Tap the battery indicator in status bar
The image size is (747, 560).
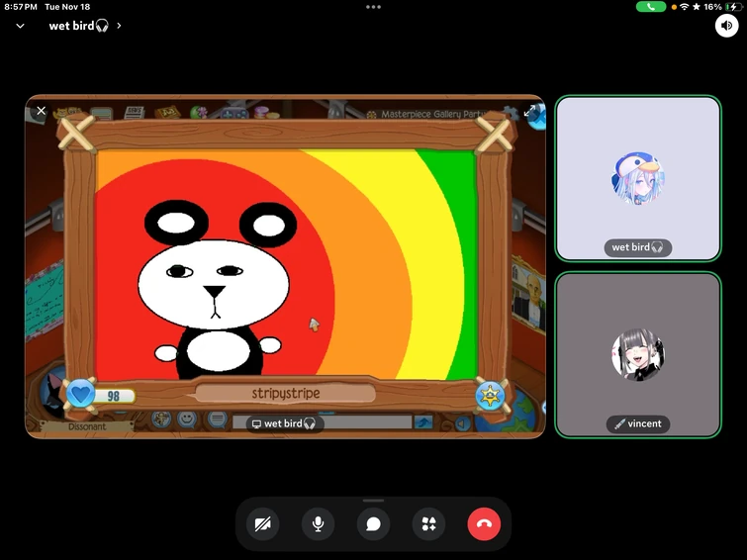(733, 7)
